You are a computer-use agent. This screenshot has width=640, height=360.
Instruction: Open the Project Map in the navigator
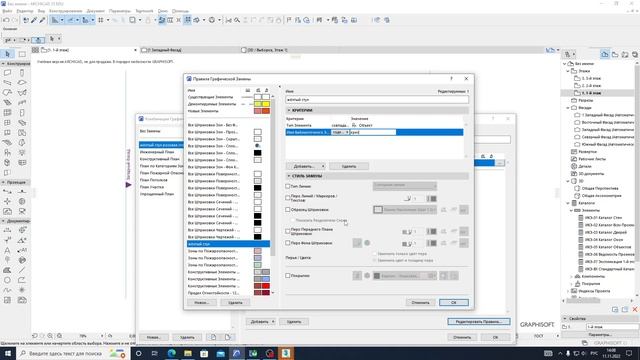pyautogui.click(x=605, y=54)
